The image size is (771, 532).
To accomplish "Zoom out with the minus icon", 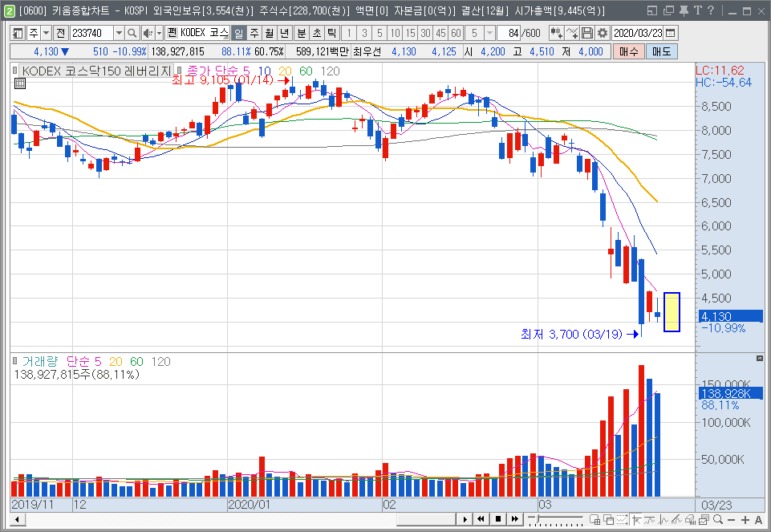I will (731, 520).
